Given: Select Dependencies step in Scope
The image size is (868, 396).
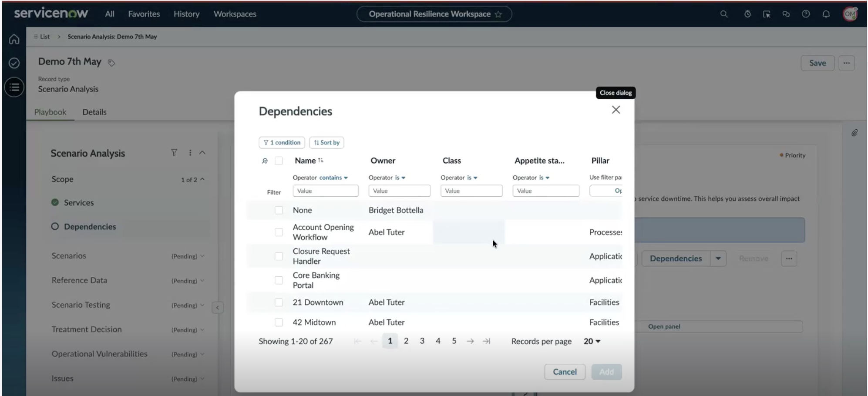Looking at the screenshot, I should pyautogui.click(x=90, y=227).
